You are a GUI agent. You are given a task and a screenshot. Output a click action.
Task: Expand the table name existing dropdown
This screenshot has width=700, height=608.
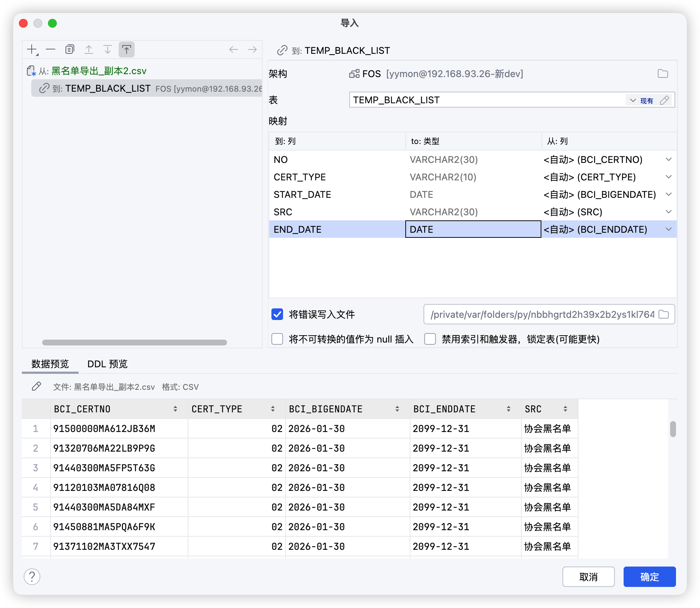coord(633,100)
